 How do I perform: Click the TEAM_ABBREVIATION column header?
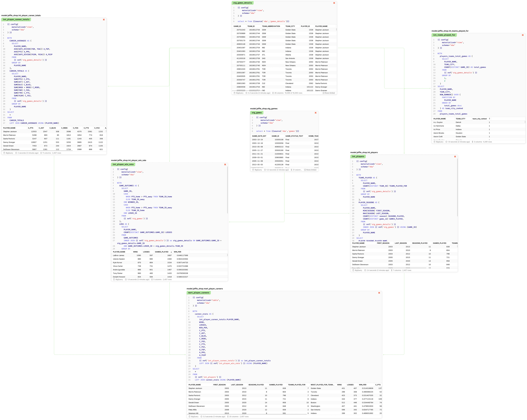click(271, 26)
